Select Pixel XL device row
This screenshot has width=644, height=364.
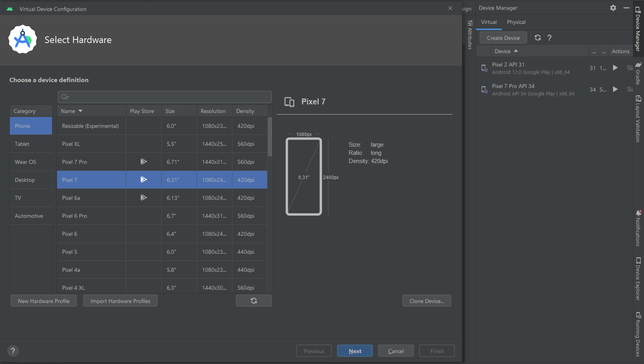(x=162, y=144)
